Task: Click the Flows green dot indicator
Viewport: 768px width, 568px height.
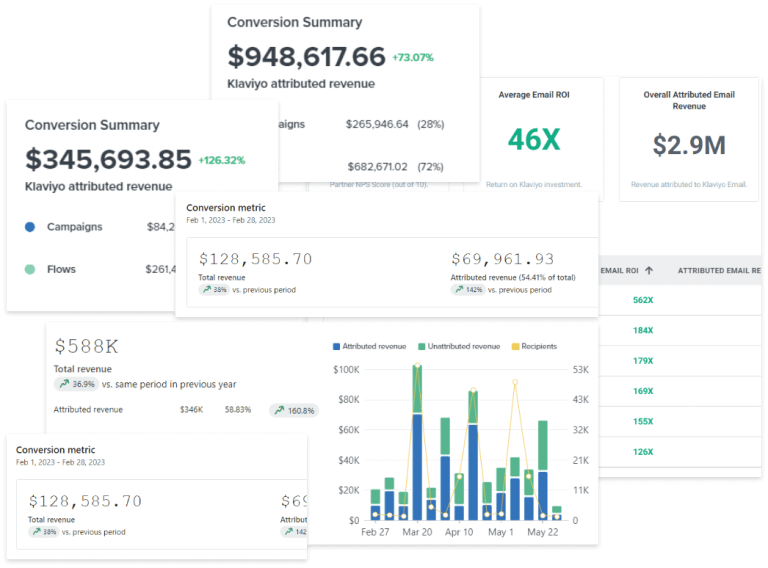Action: point(30,269)
